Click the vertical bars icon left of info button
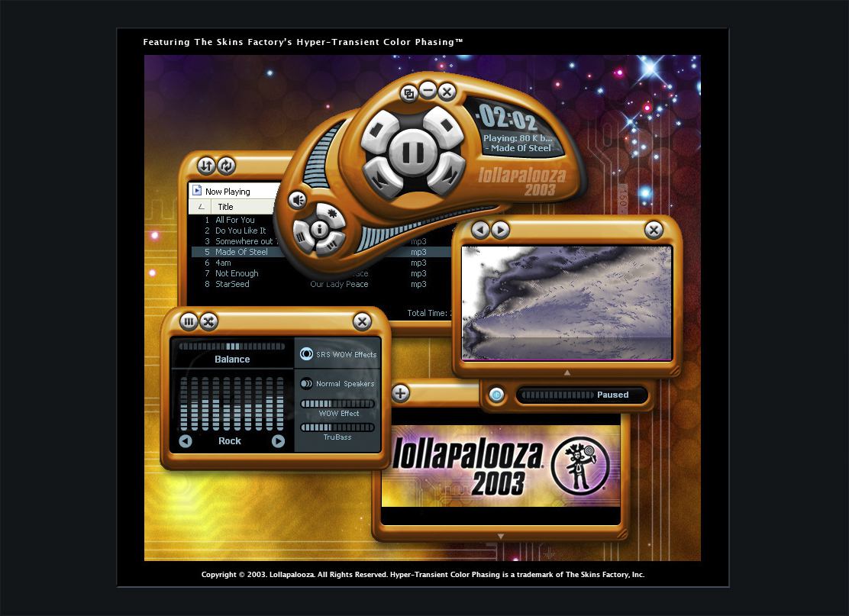This screenshot has width=849, height=616. [302, 237]
